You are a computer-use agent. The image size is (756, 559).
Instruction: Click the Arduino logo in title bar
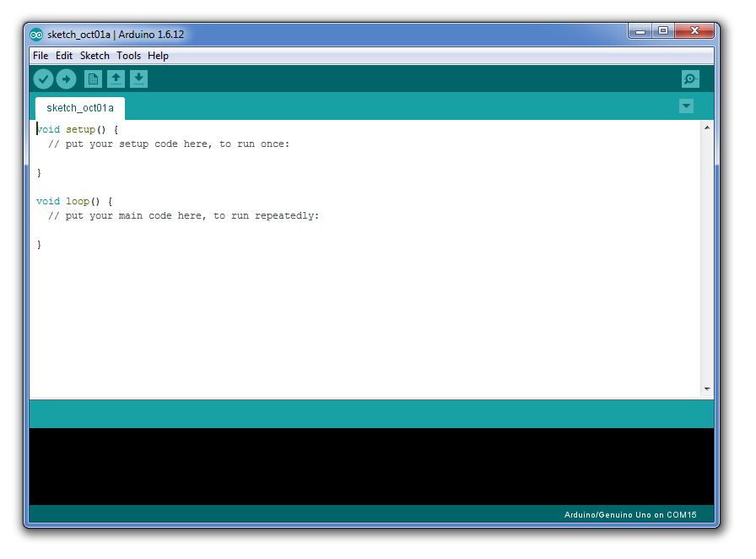[x=36, y=35]
